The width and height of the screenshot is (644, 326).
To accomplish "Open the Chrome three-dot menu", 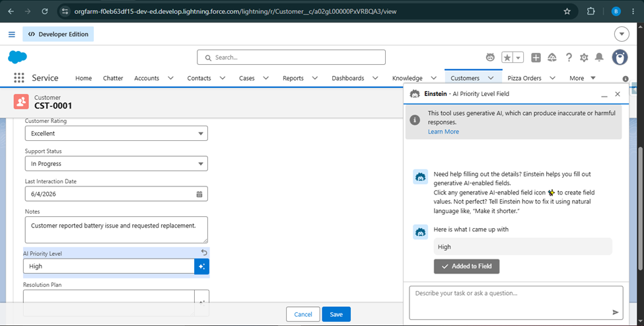I will (x=633, y=11).
